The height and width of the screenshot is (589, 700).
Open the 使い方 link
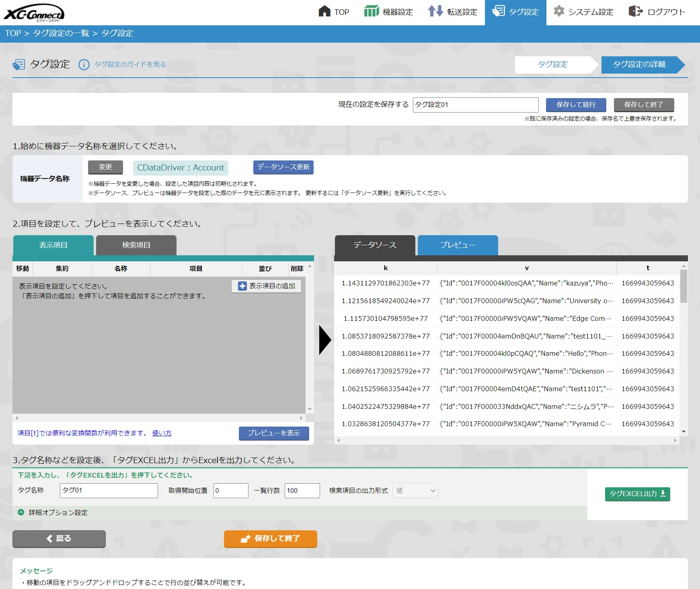(162, 433)
